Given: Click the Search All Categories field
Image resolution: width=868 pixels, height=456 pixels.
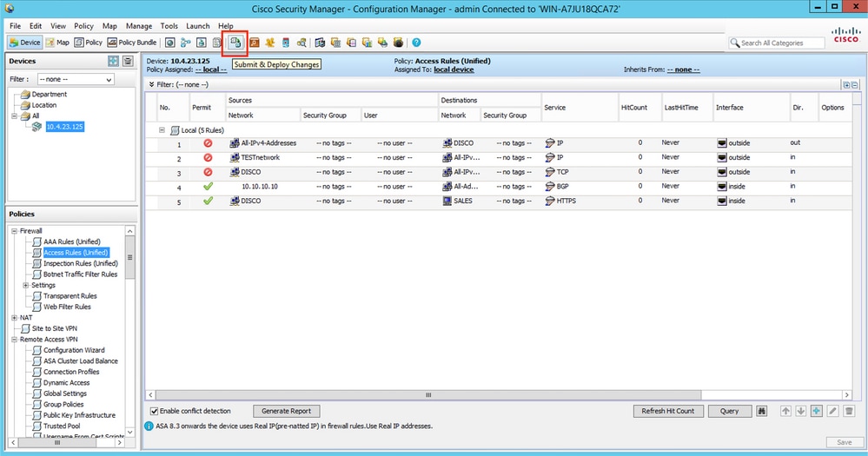Looking at the screenshot, I should click(777, 43).
